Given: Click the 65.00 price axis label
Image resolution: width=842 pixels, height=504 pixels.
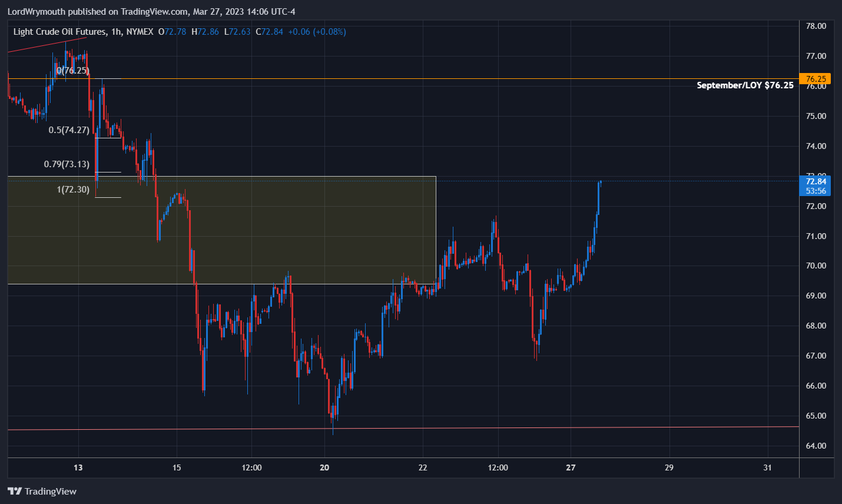Looking at the screenshot, I should [x=816, y=416].
